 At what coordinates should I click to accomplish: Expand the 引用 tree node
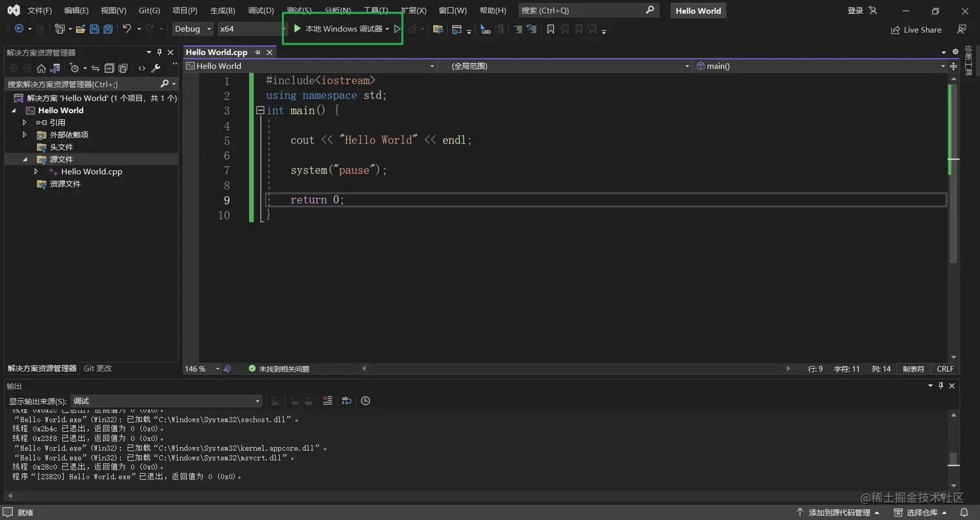click(25, 122)
